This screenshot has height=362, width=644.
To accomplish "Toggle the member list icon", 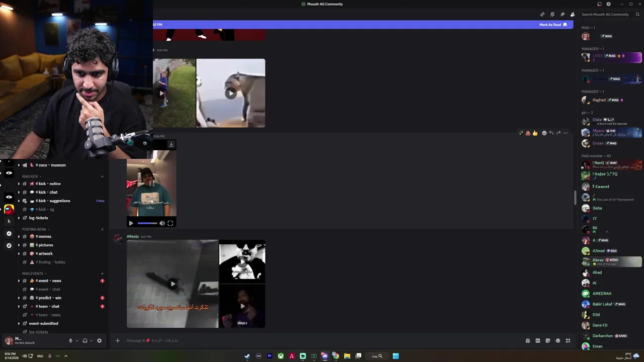I will [x=573, y=15].
